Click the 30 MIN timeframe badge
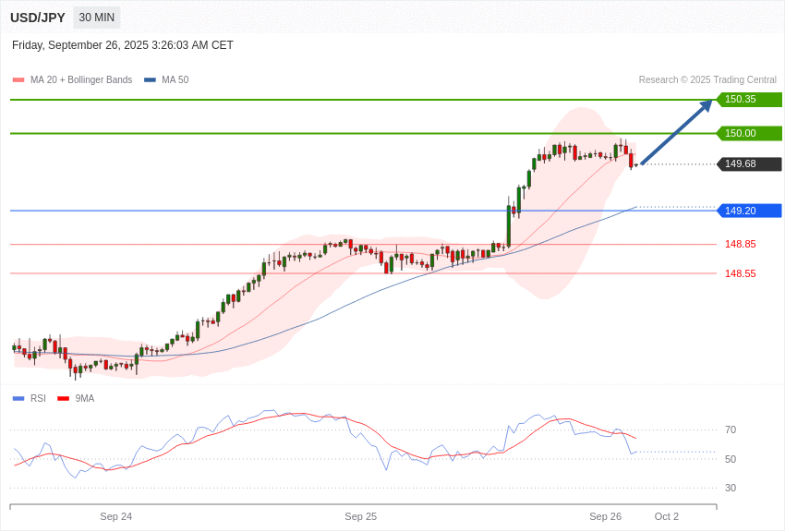Viewport: 785px width, 532px height. [97, 18]
